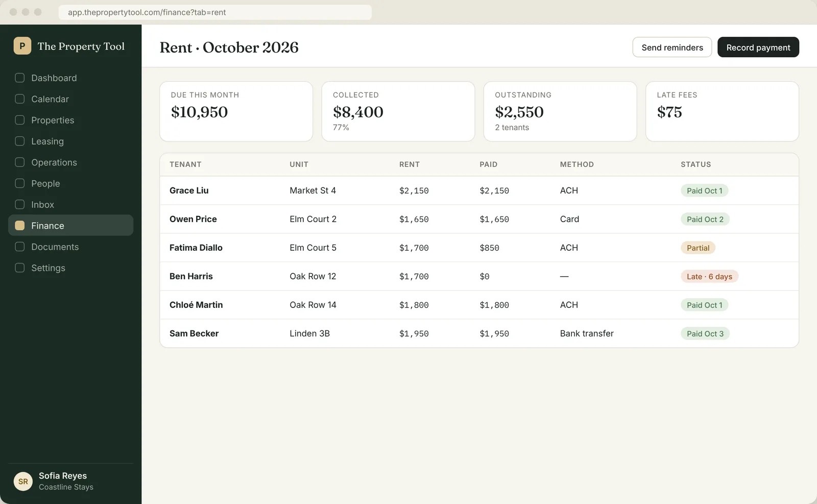Click the SR user avatar
Viewport: 817px width, 504px height.
pyautogui.click(x=23, y=481)
